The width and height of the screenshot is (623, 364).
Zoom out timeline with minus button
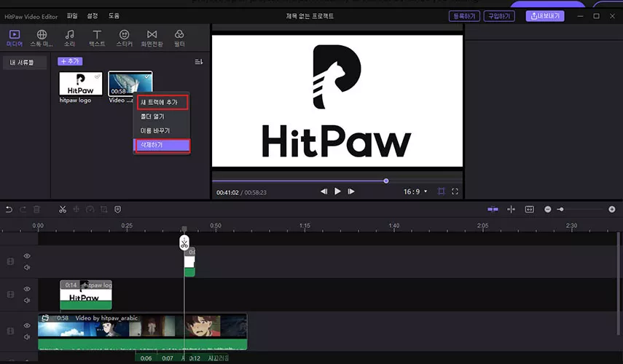pyautogui.click(x=547, y=209)
